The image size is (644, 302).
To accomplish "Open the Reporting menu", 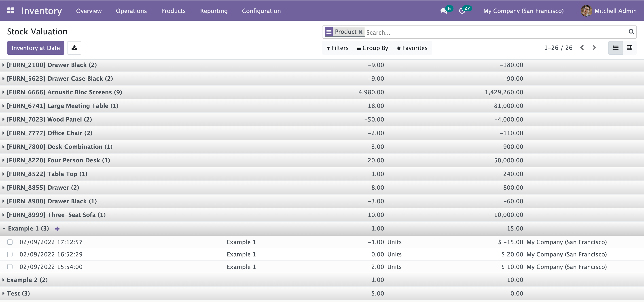I will 214,11.
